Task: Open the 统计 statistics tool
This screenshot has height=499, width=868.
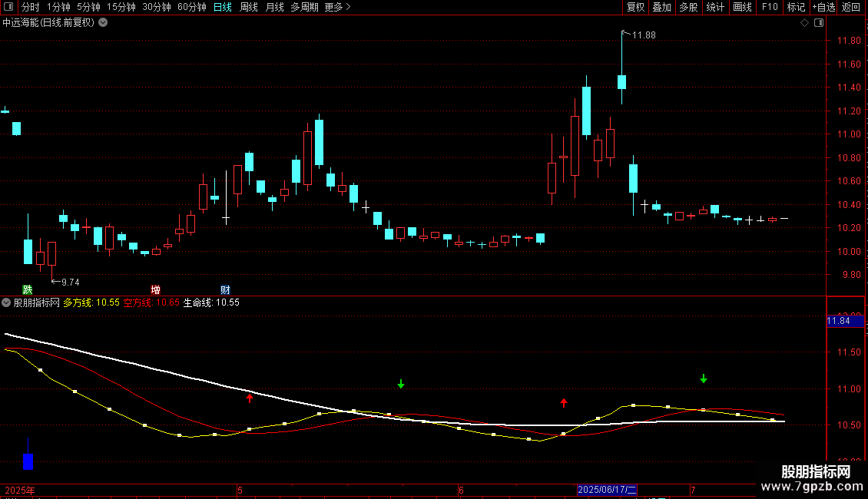Action: click(715, 7)
